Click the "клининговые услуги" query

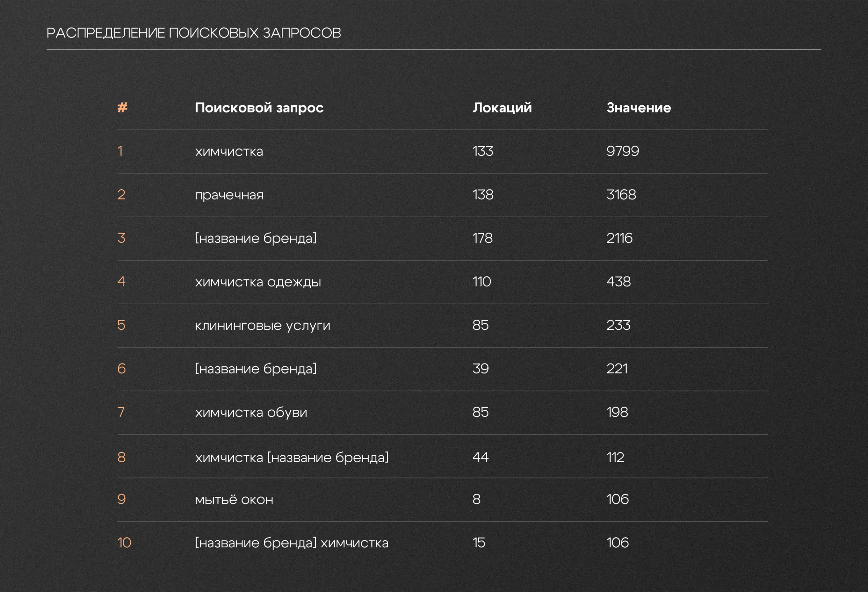click(x=262, y=326)
